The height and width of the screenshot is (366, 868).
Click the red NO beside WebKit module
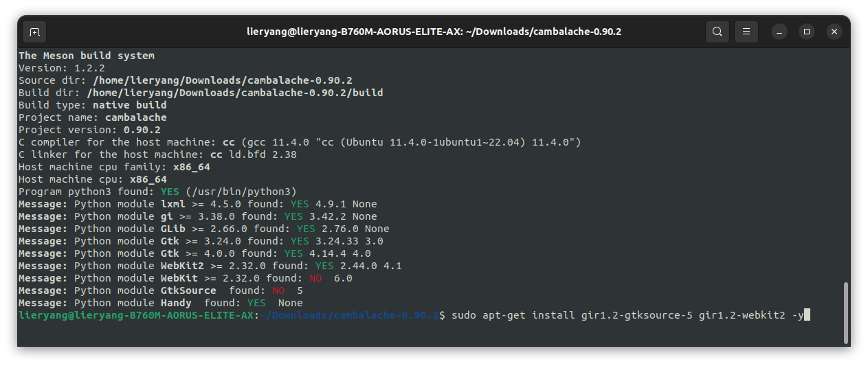(x=315, y=278)
